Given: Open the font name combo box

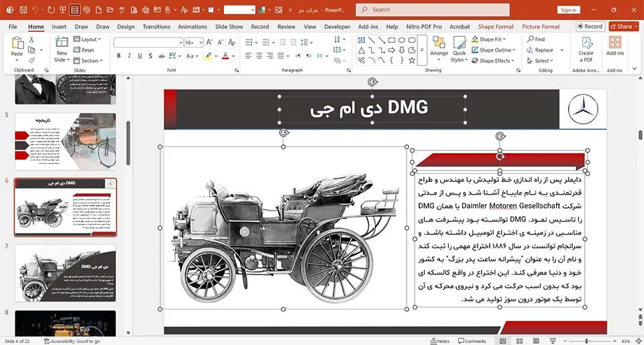Looking at the screenshot, I should click(x=148, y=42).
